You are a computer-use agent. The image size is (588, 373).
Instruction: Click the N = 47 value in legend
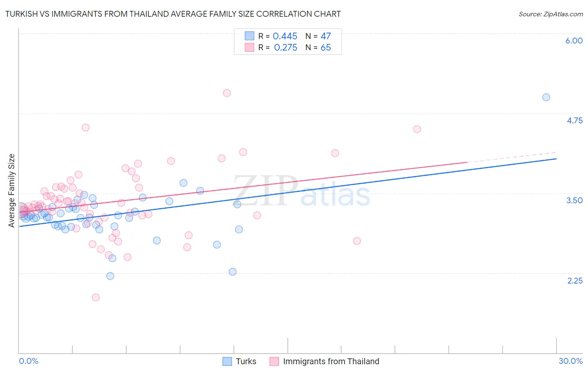(x=318, y=36)
